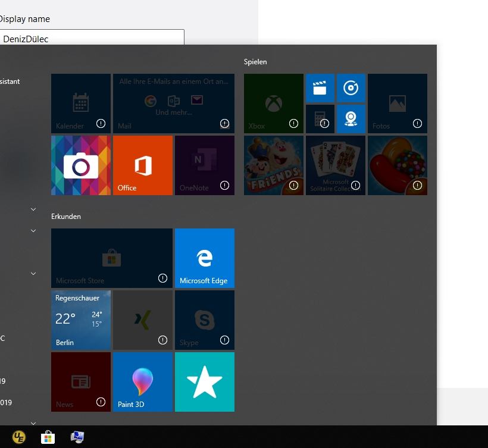The height and width of the screenshot is (448, 488).
Task: Open the Fotos tile
Action: (x=398, y=104)
